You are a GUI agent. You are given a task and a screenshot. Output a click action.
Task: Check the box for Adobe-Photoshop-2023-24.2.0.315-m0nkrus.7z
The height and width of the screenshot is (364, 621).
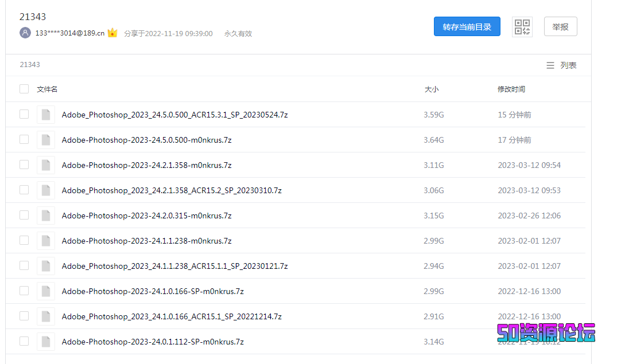(x=24, y=215)
